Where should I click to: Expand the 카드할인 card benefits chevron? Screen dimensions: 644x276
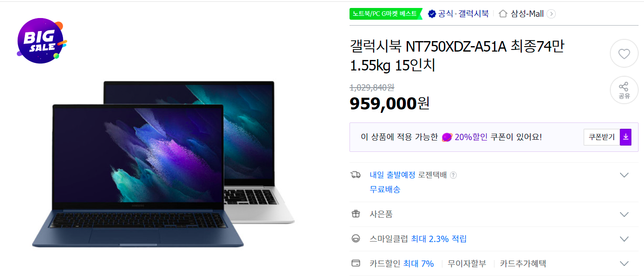[624, 264]
